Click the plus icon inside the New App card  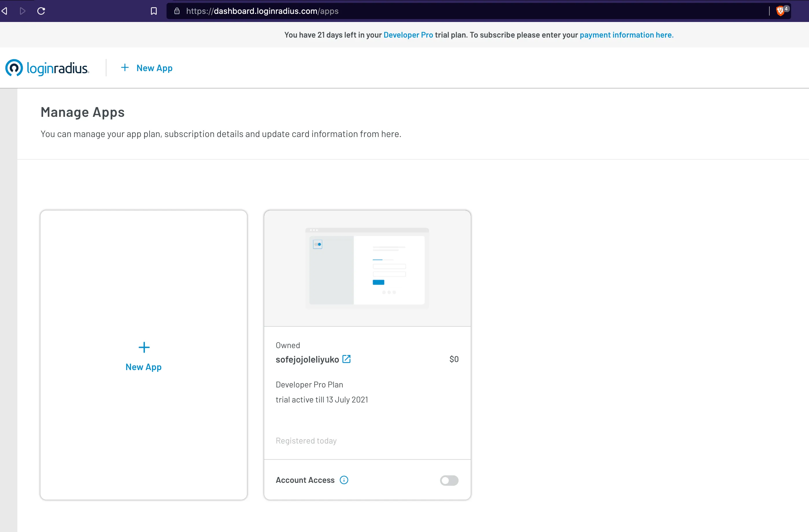(143, 348)
